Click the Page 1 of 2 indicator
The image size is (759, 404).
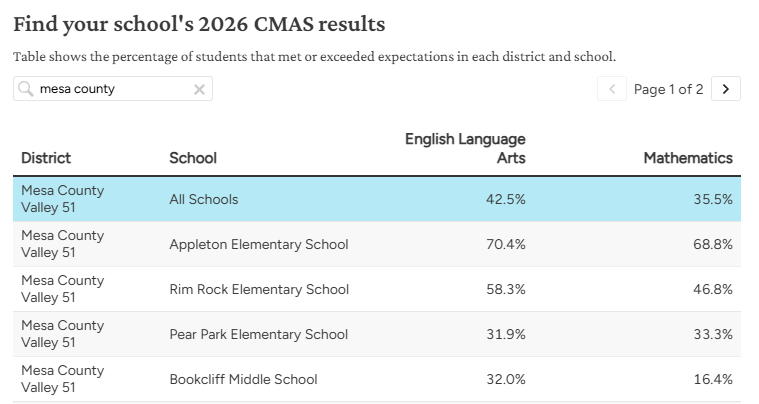pyautogui.click(x=668, y=89)
